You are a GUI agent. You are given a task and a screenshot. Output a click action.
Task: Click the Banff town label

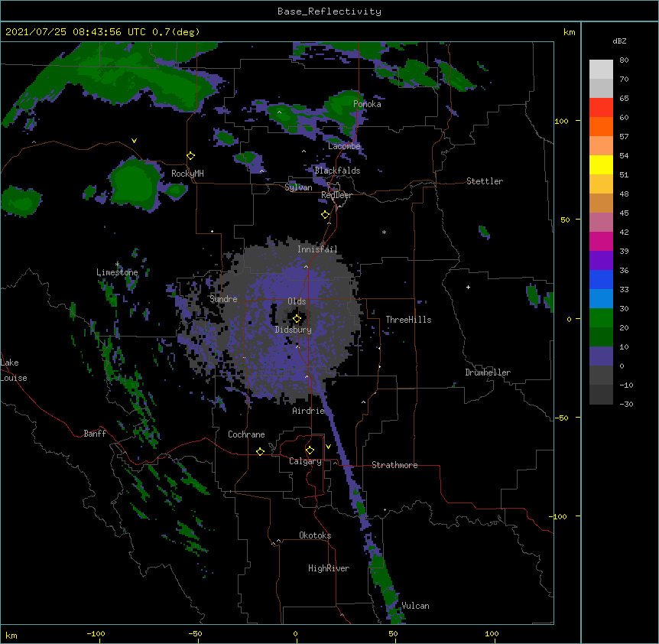point(95,434)
